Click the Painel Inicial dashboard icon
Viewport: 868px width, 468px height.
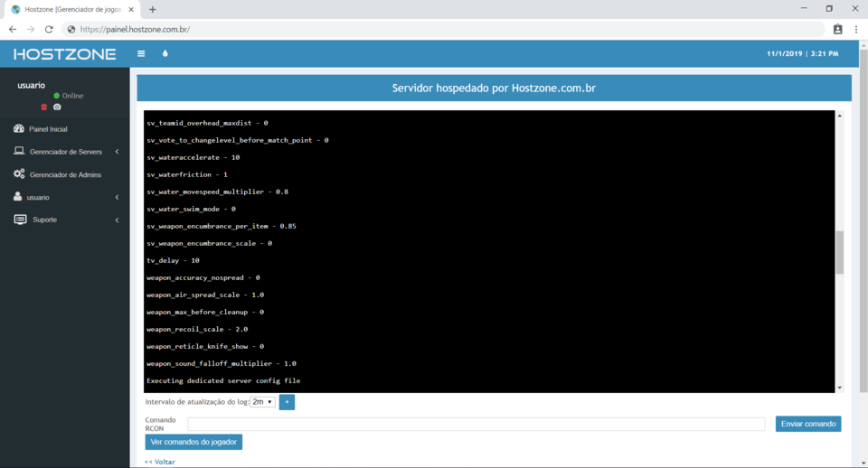coord(19,128)
